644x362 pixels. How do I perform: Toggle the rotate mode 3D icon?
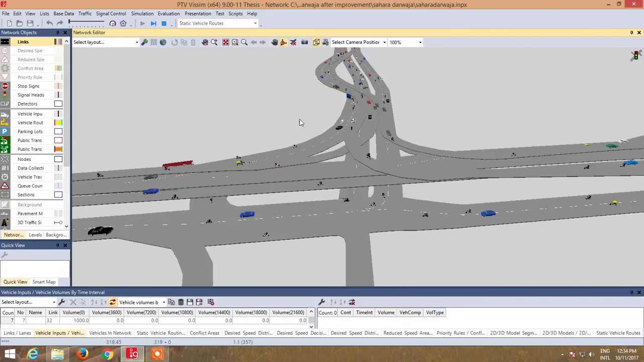(x=284, y=42)
